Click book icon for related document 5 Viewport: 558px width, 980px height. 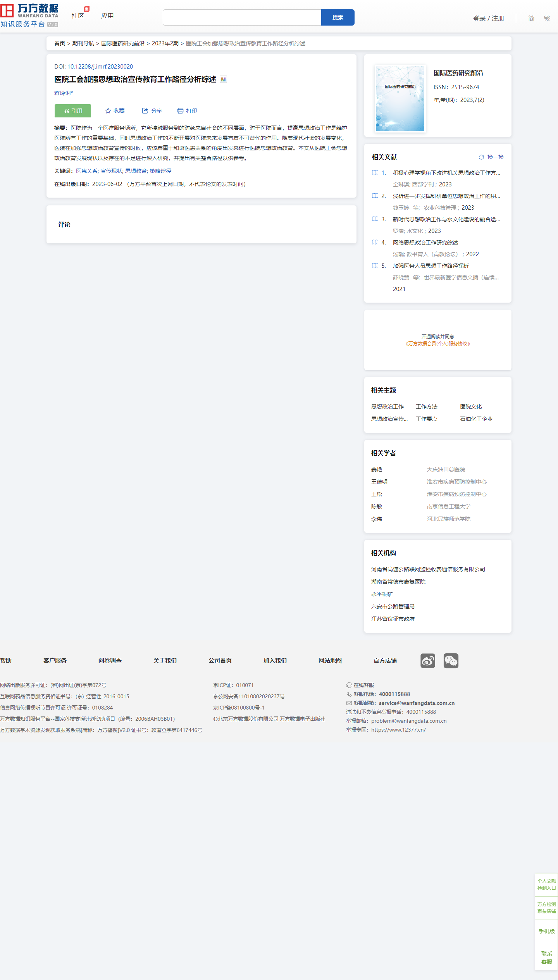pyautogui.click(x=375, y=265)
